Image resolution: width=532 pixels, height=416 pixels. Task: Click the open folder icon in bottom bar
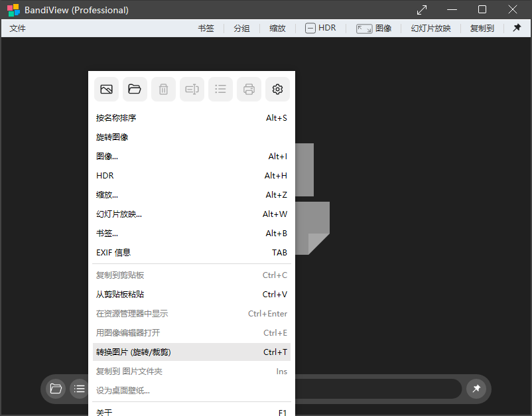point(56,389)
